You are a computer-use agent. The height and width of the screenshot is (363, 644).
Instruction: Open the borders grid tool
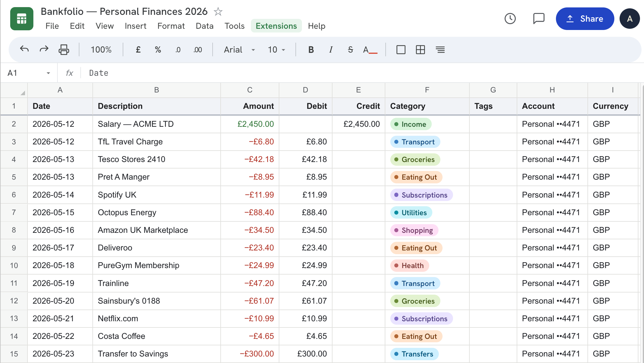[x=421, y=49]
